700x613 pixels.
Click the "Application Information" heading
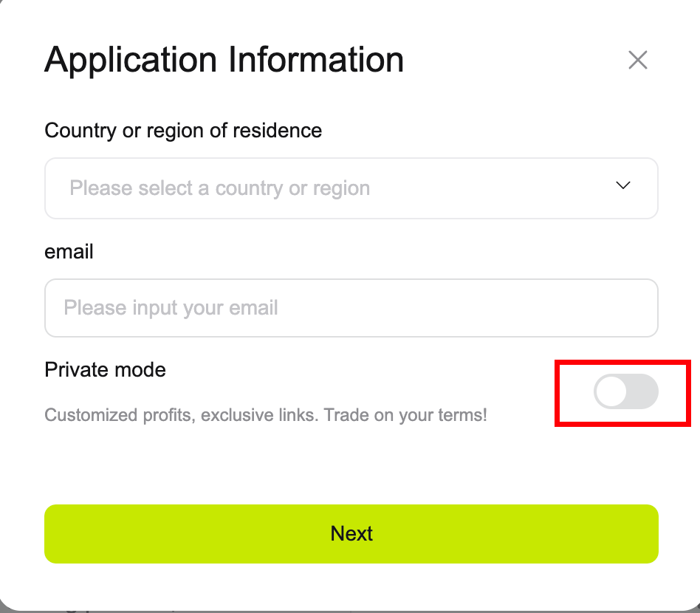tap(224, 60)
